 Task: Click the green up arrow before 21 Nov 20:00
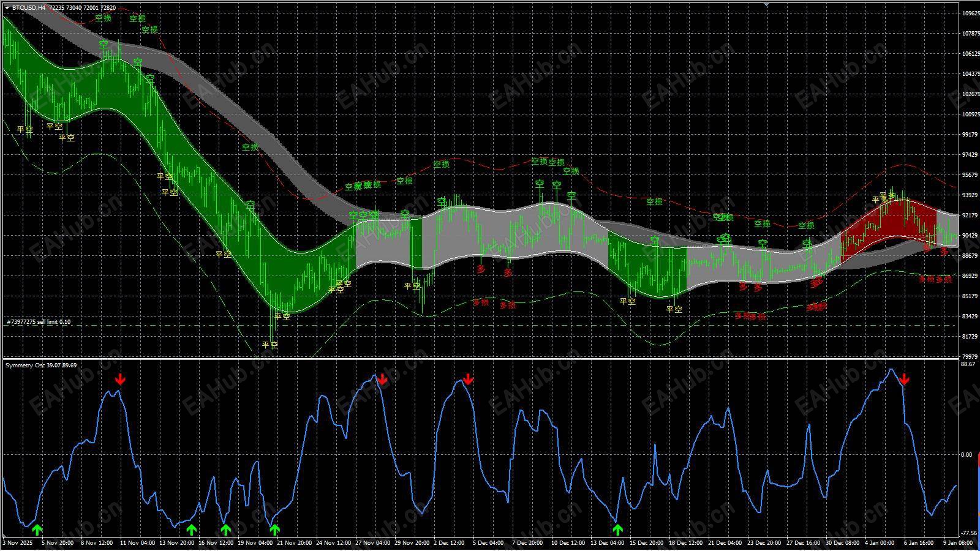274,530
